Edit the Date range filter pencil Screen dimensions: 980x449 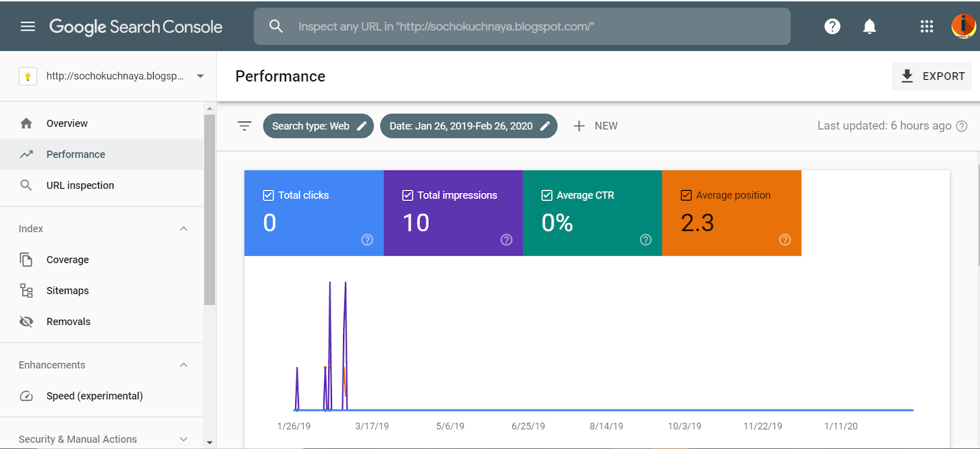pos(545,126)
